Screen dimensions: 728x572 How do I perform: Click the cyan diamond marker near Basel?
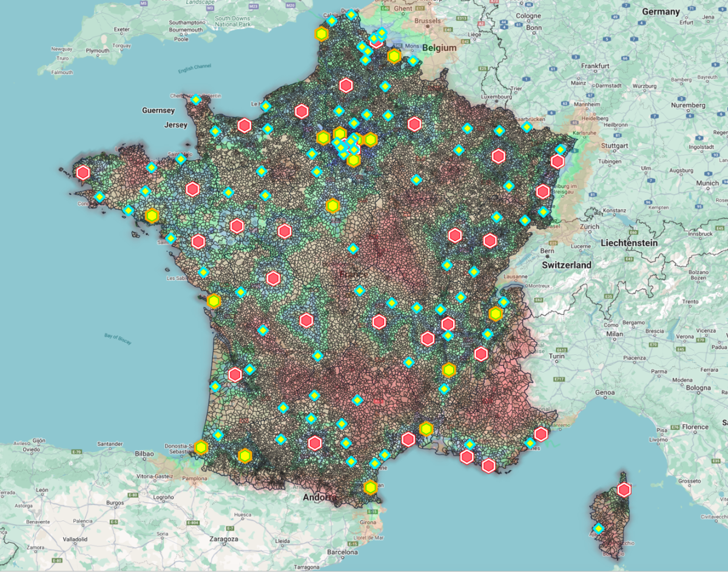pos(543,212)
